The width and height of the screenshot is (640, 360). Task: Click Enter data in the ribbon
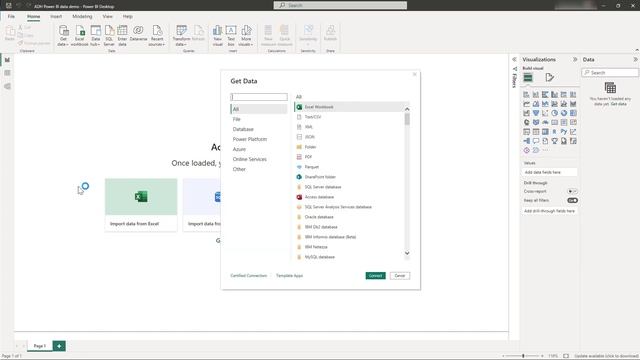[x=122, y=36]
